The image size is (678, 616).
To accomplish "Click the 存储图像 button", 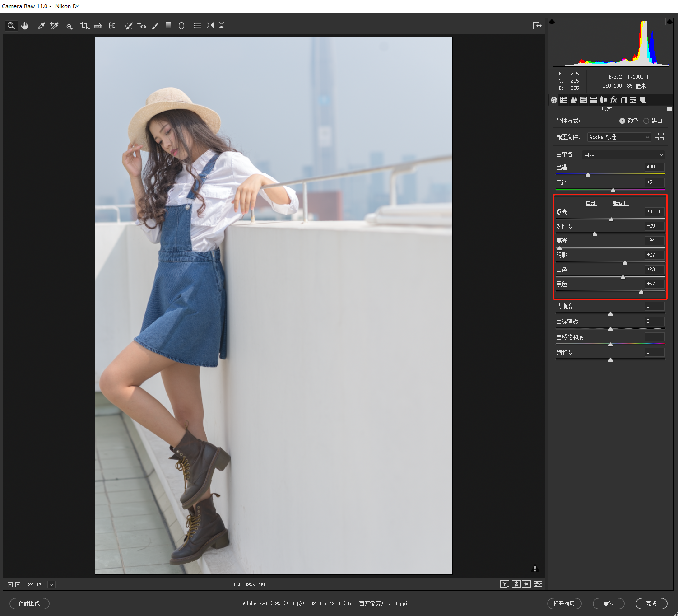I will coord(29,603).
